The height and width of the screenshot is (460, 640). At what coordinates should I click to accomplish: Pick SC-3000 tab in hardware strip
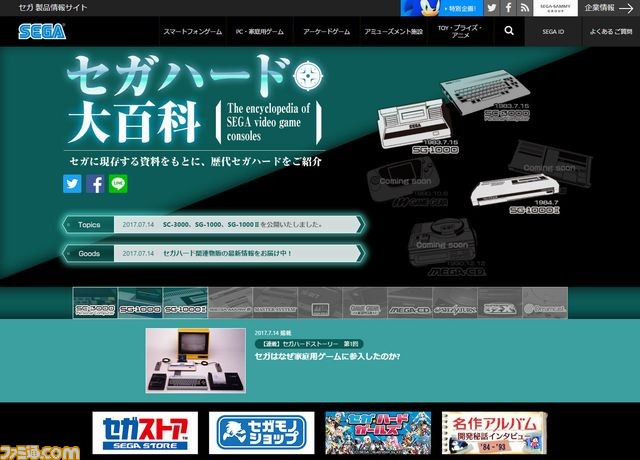click(x=95, y=303)
